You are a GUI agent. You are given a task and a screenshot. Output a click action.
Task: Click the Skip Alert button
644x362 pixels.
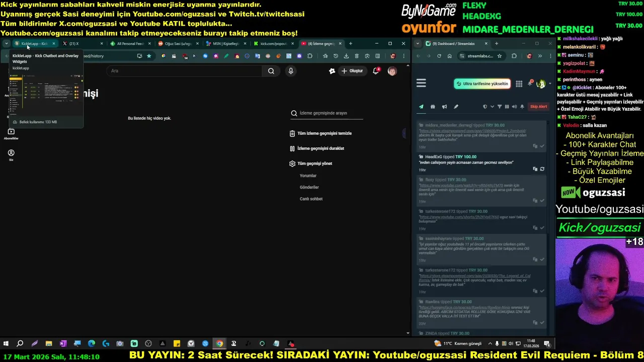click(x=538, y=107)
